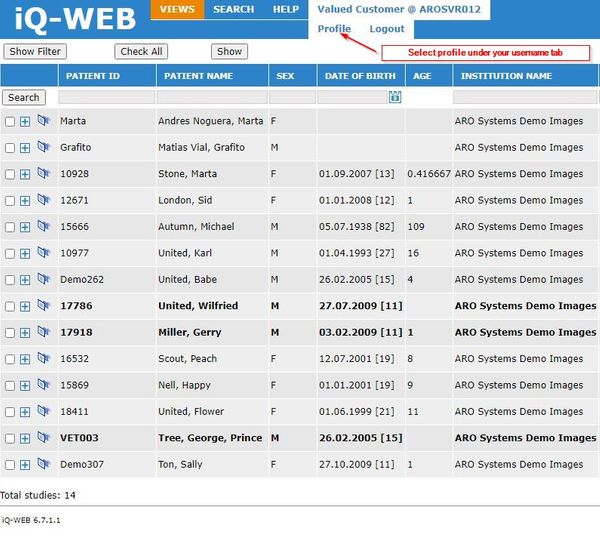This screenshot has width=600, height=537.
Task: Select patient name Autumn, Michael
Action: coord(196,227)
